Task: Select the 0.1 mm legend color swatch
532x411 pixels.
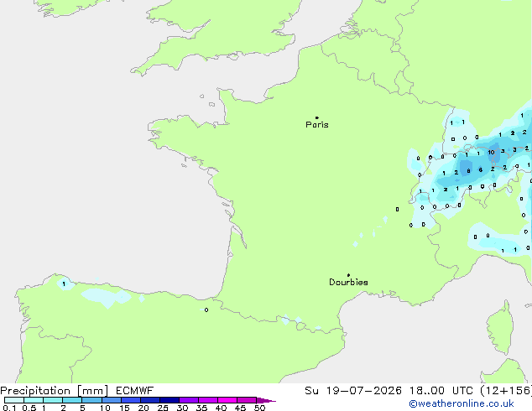Action: point(14,400)
